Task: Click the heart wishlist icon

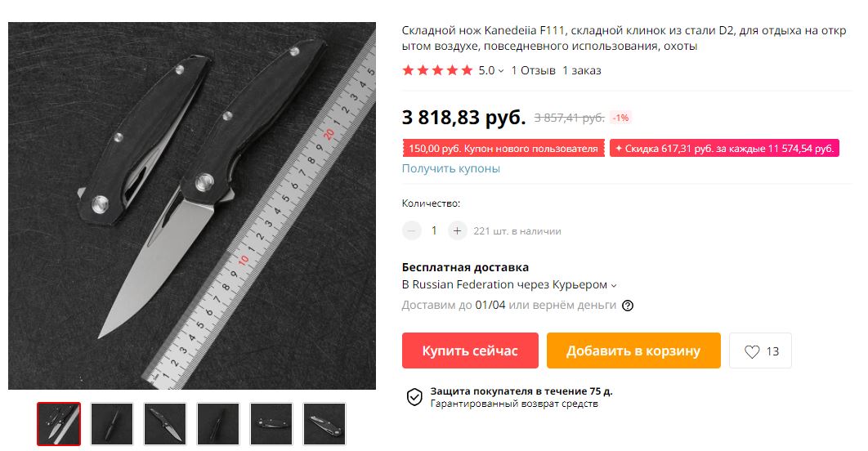Action: (752, 351)
